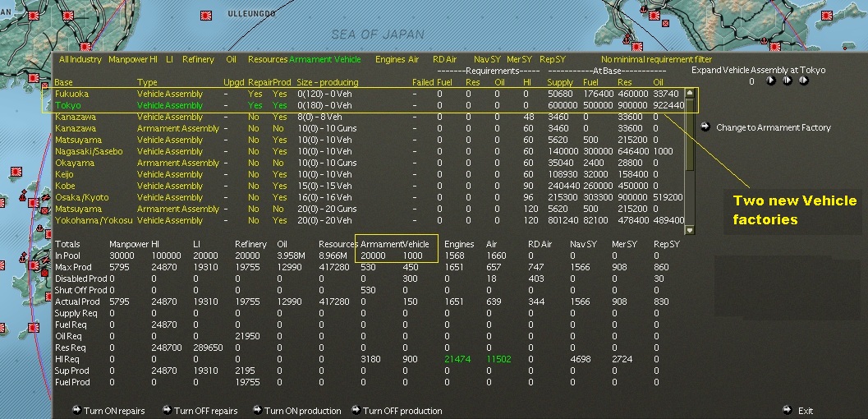Toggle Prod setting for Osaka/Kyoto row
Image resolution: width=868 pixels, height=419 pixels.
[279, 197]
